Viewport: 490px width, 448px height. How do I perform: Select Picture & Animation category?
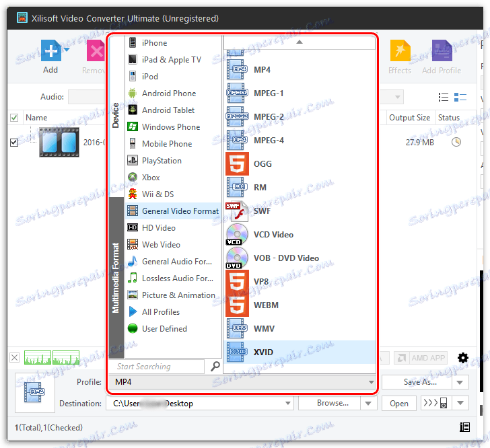tap(173, 295)
